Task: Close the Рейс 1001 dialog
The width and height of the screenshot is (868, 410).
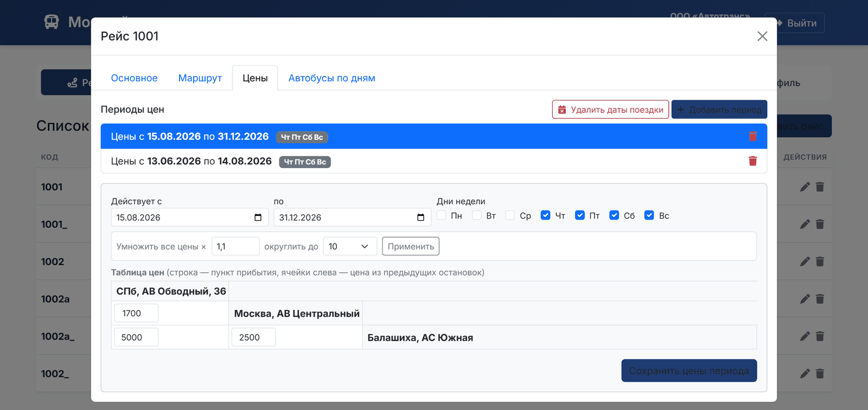Action: 762,36
